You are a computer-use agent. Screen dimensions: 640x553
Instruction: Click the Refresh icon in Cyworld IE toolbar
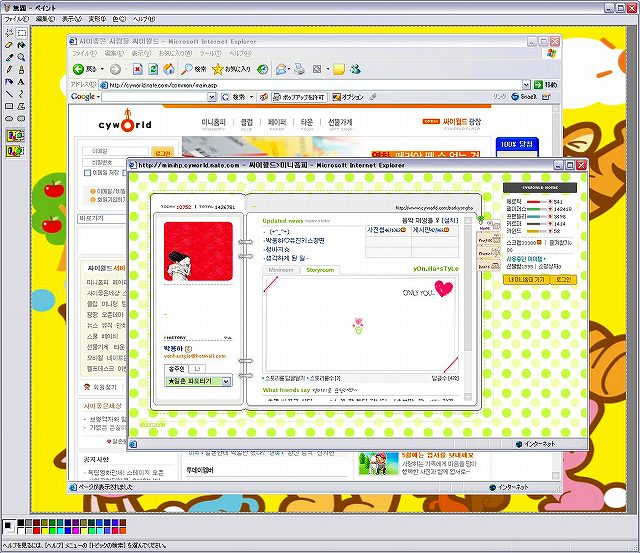153,69
